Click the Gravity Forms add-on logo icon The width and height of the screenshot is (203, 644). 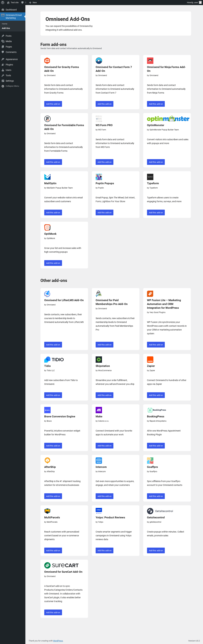click(x=47, y=61)
